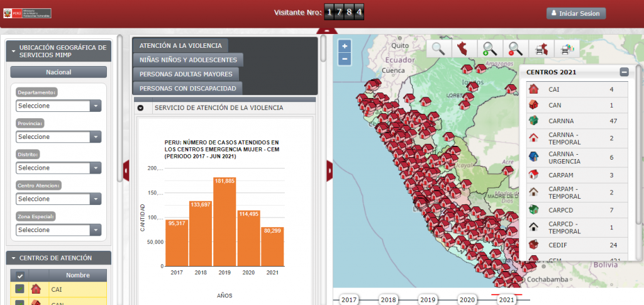The width and height of the screenshot is (644, 305).
Task: Select the zoom-out magnifier with red minus
Action: point(515,48)
